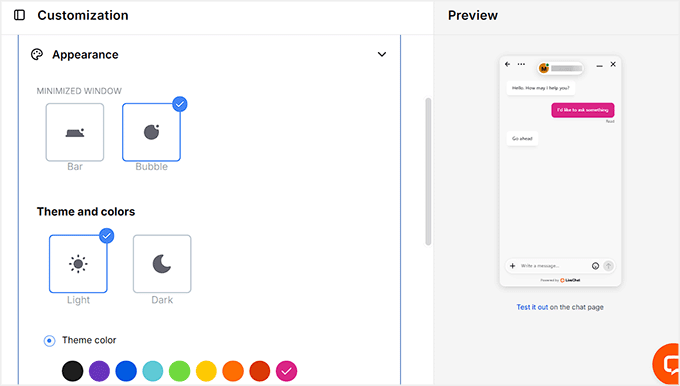This screenshot has width=680, height=386.
Task: Open the orange LiveChat bubble widget
Action: (x=667, y=363)
